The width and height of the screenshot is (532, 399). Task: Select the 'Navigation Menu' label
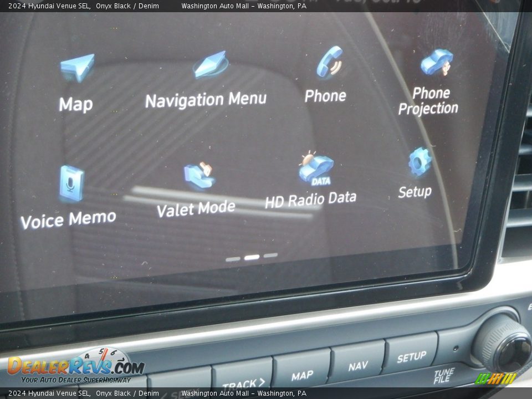[x=206, y=100]
